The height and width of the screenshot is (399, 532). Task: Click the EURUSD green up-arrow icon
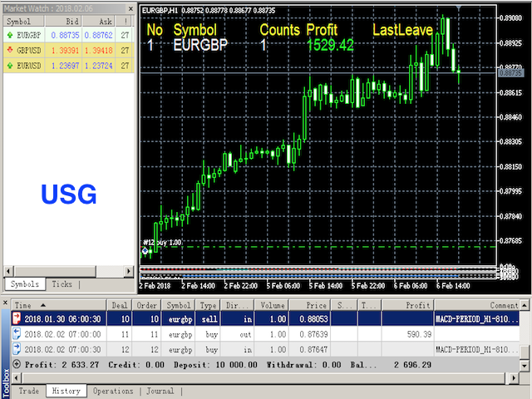tap(10, 65)
